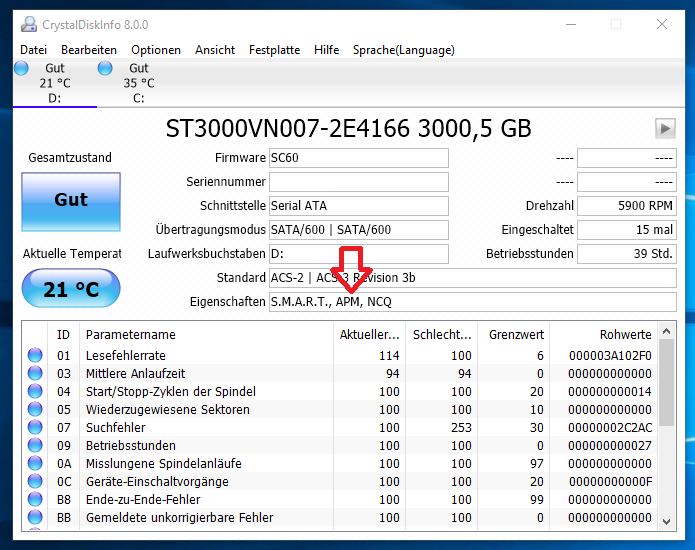Screen dimensions: 695x550
Task: Select the C: drive status orb
Action: point(105,68)
